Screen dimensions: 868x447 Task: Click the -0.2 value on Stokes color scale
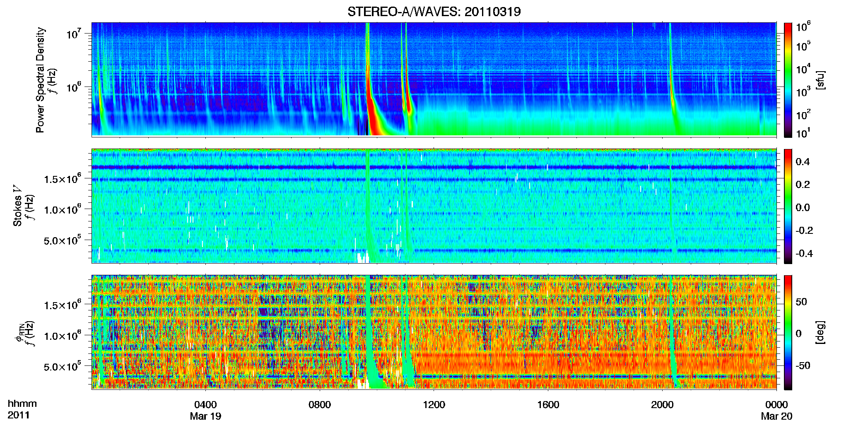coord(804,231)
